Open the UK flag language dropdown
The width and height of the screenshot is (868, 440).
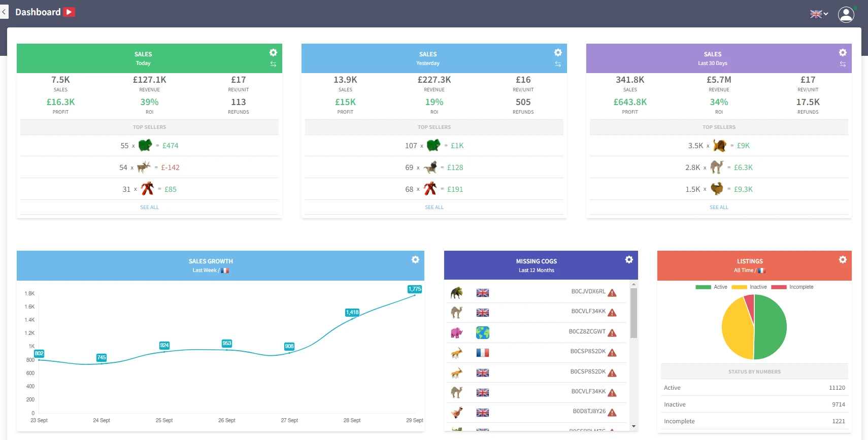(x=819, y=14)
